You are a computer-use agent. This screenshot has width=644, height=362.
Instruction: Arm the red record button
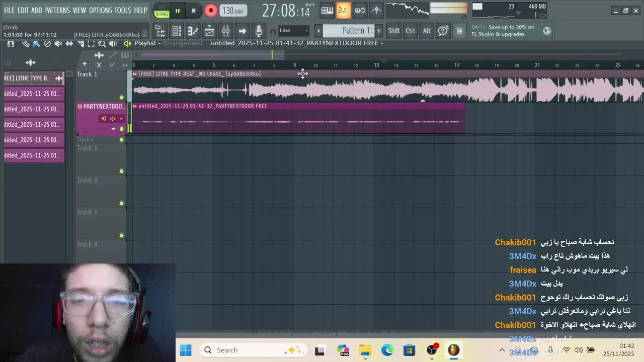coord(211,11)
